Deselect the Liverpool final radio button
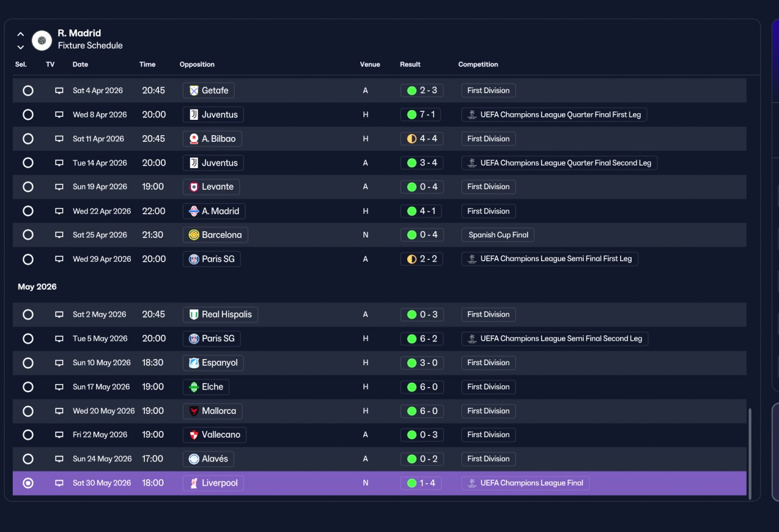The height and width of the screenshot is (532, 779). coord(28,483)
